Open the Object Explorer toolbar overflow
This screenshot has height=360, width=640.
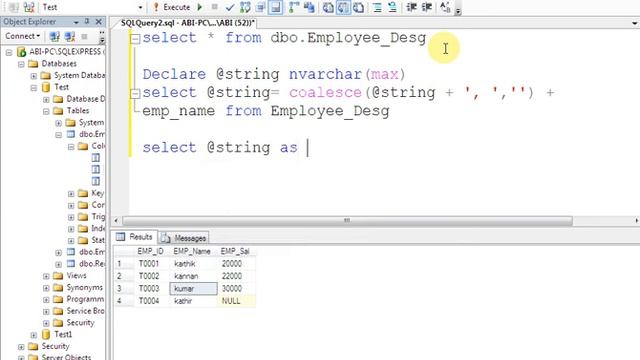tap(102, 37)
